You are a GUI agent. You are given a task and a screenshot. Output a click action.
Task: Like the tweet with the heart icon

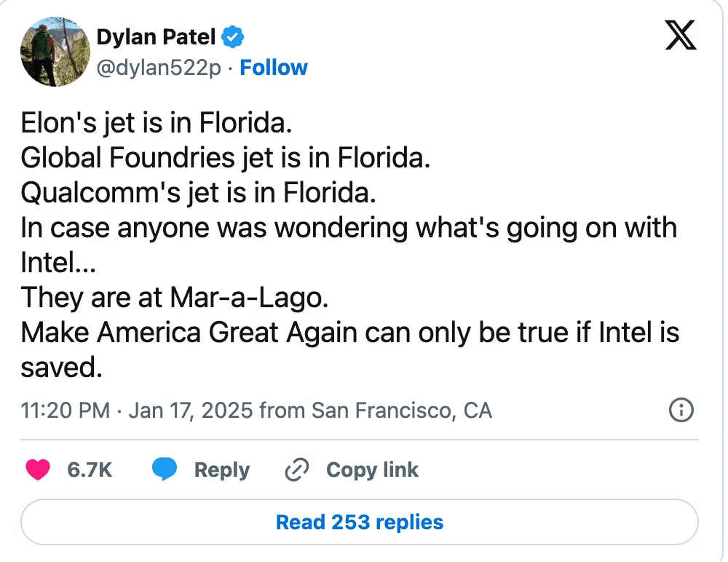point(38,470)
